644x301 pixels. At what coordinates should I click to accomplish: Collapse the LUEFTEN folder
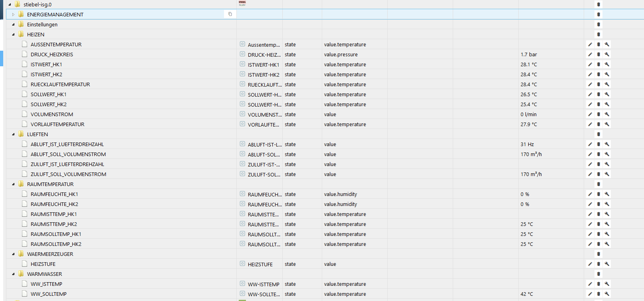point(13,134)
